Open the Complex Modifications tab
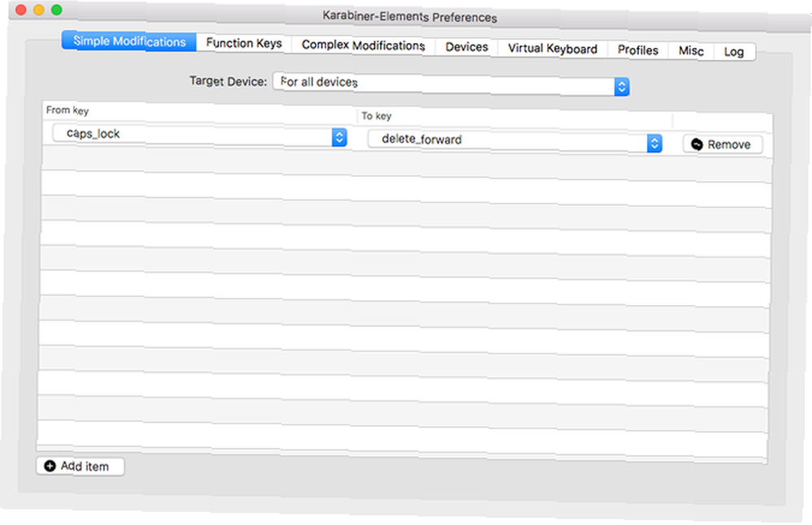The width and height of the screenshot is (812, 525). click(x=363, y=45)
